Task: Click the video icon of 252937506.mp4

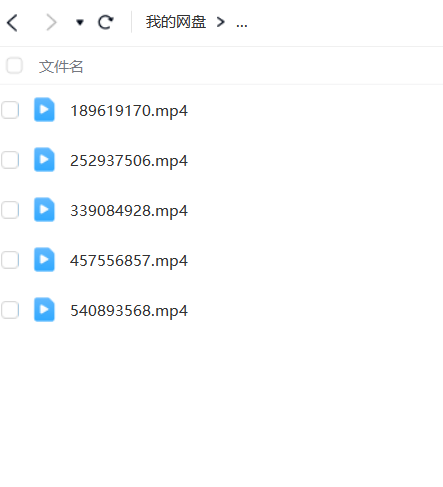Action: coord(44,159)
